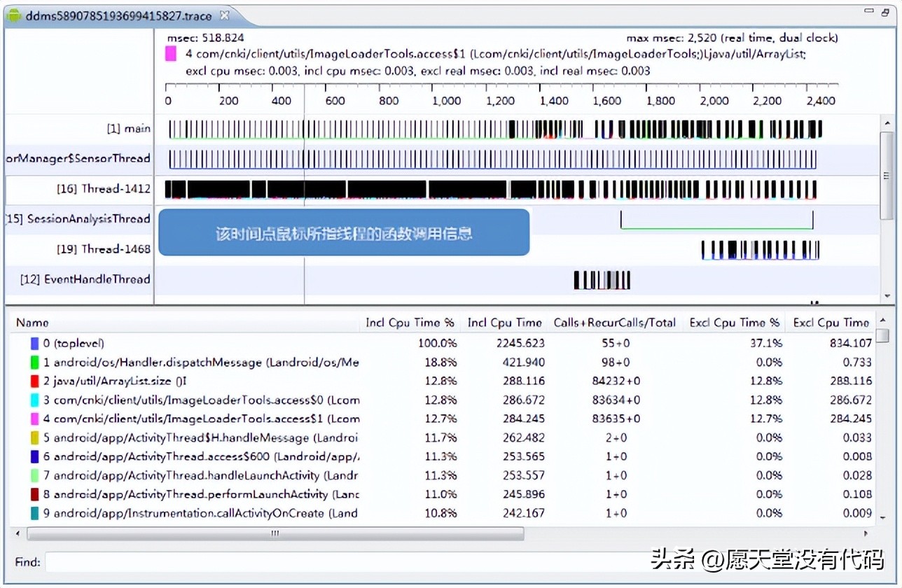Select the [16] Thread-1412 row
The image size is (902, 588).
105,188
